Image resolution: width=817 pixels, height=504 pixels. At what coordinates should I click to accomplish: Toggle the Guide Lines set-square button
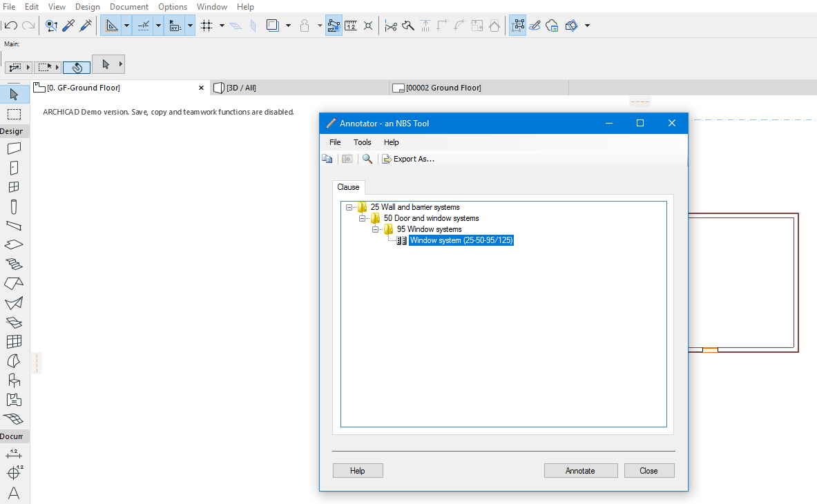point(111,26)
